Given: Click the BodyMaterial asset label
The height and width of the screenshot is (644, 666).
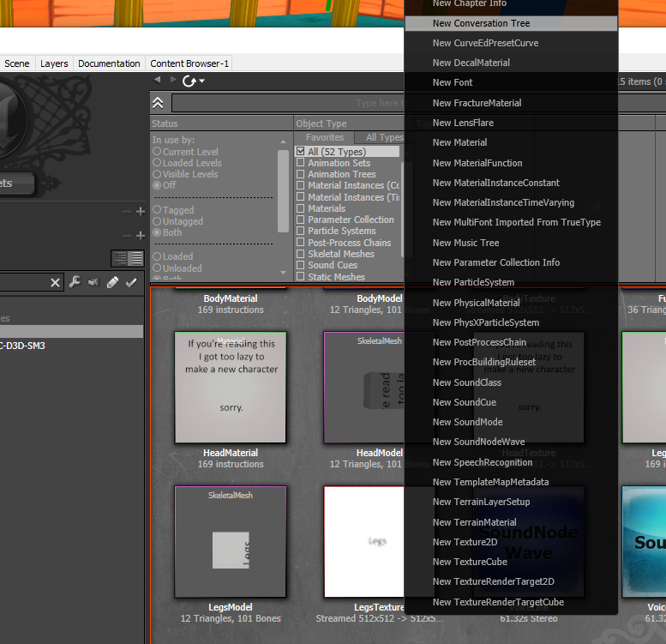Looking at the screenshot, I should point(231,298).
